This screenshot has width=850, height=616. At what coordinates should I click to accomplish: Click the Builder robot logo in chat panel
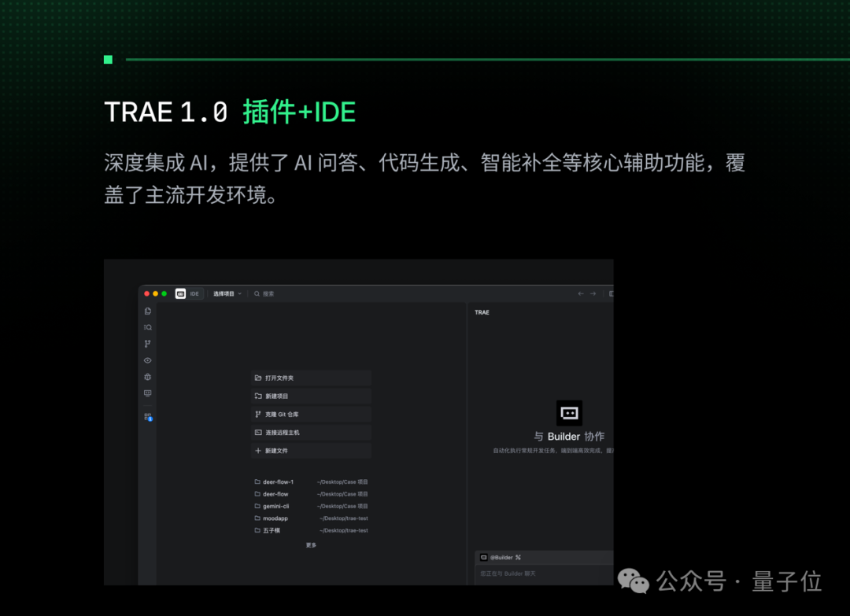tap(569, 413)
